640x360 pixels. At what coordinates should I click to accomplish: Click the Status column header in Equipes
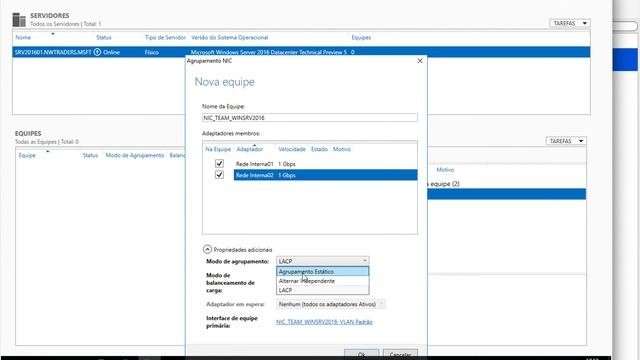[90, 156]
